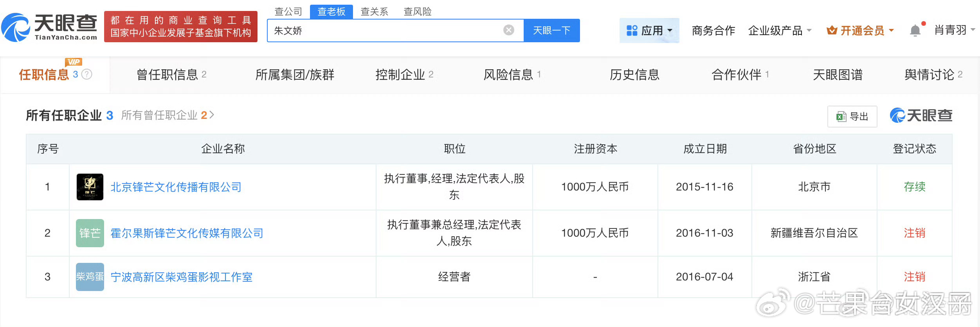Open the 所属集团/族群 tab
Image resolution: width=980 pixels, height=327 pixels.
click(295, 75)
